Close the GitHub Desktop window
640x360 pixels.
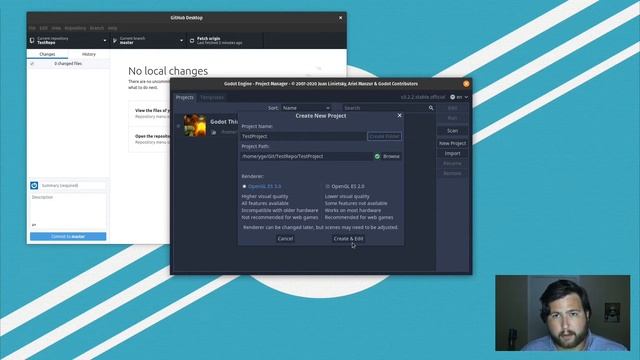pyautogui.click(x=340, y=18)
